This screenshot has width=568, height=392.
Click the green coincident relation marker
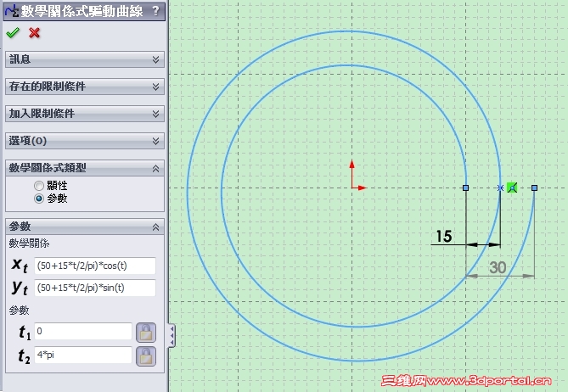[512, 188]
